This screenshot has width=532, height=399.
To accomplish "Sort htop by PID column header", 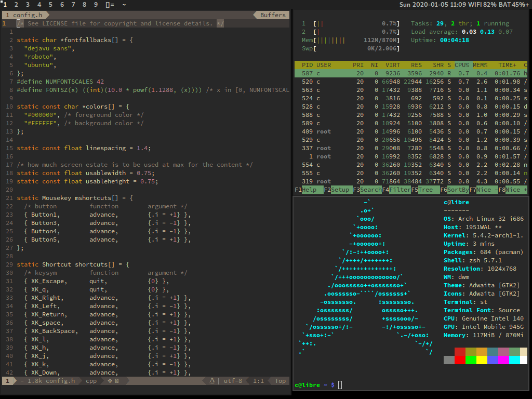I will tap(307, 65).
